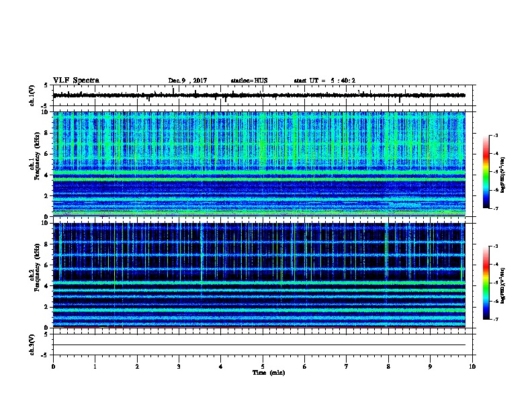
Task: Click the ch.1 spectrogram color scale bar
Action: (x=486, y=172)
